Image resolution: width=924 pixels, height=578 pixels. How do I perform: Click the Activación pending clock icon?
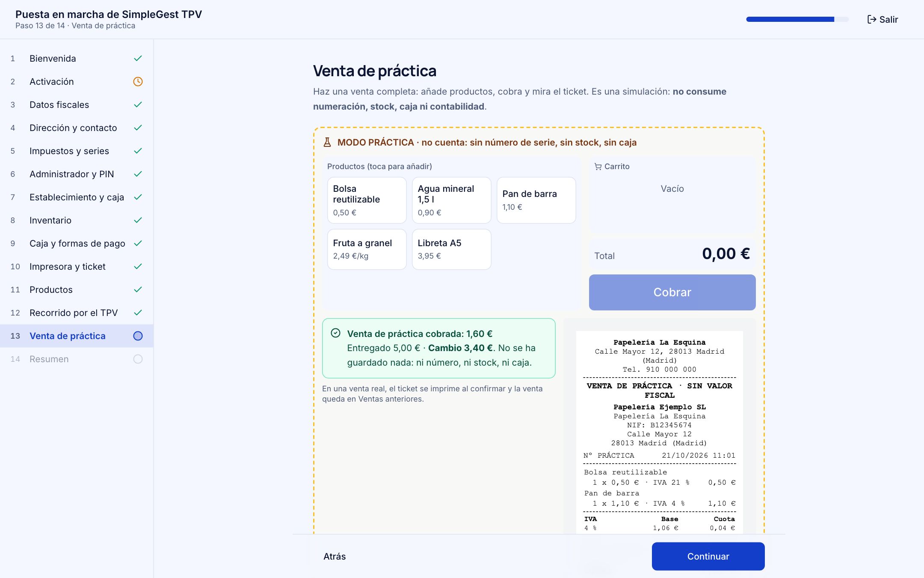138,81
